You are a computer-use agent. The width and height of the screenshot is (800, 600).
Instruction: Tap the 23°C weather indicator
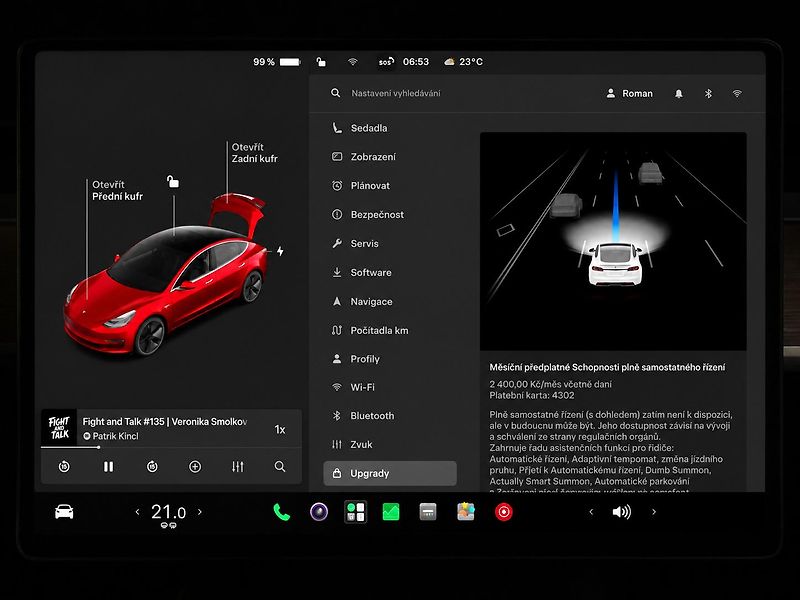coord(463,62)
